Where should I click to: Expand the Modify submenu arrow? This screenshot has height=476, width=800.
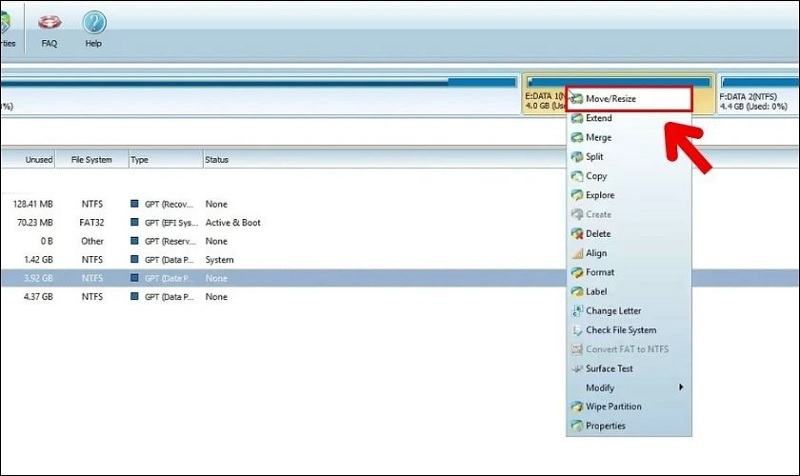[682, 387]
